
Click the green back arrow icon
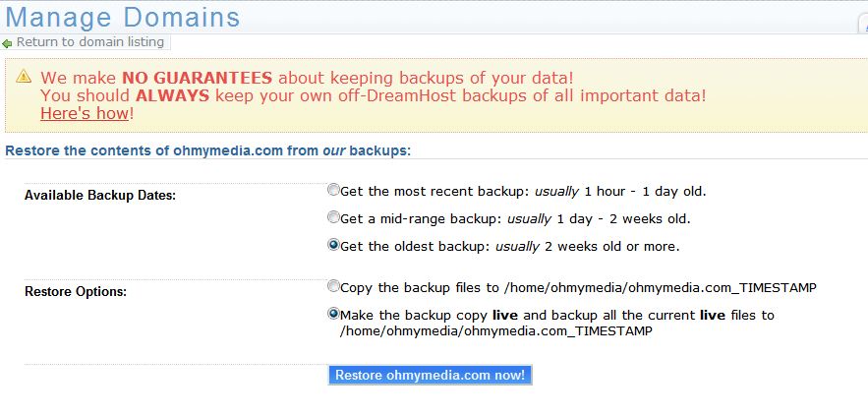[7, 43]
